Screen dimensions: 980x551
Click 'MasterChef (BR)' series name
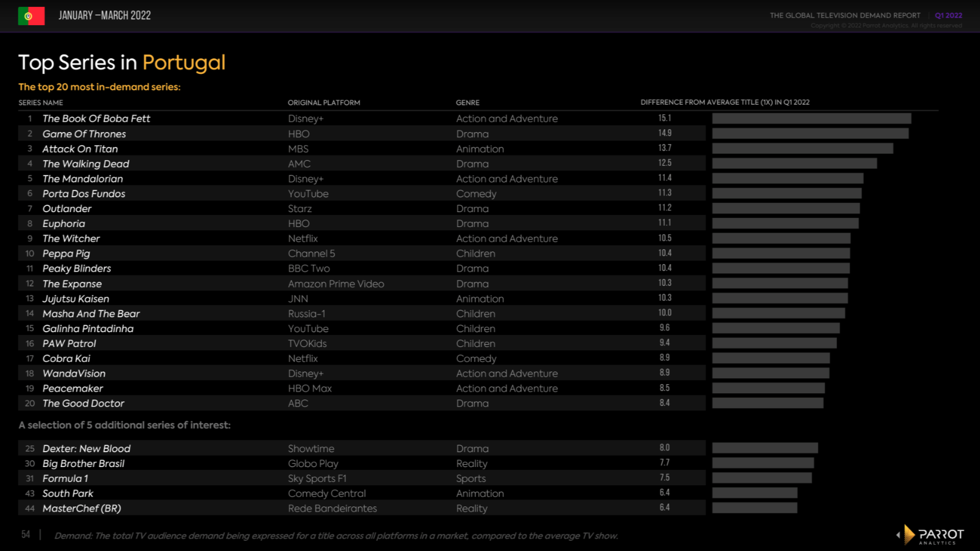(82, 508)
